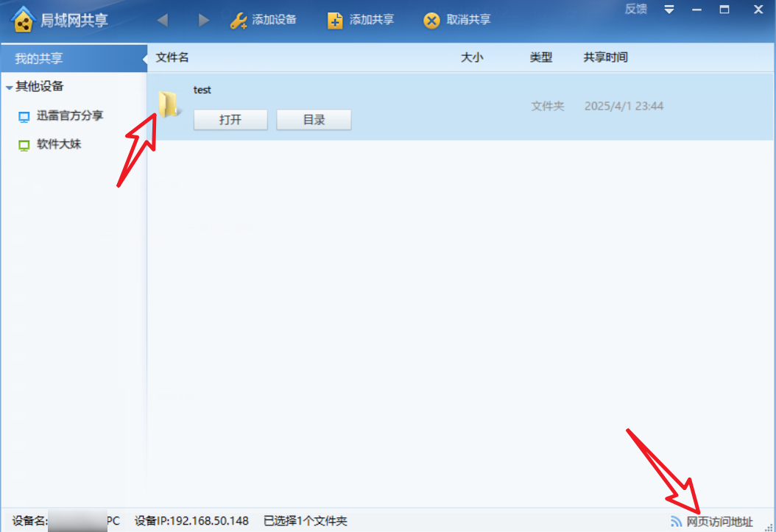
Task: Open the 网页访问地址 link
Action: 719,522
